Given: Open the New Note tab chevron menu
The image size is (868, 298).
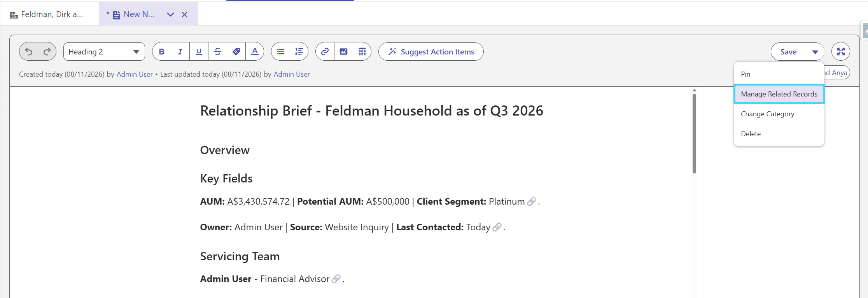Looking at the screenshot, I should point(170,14).
